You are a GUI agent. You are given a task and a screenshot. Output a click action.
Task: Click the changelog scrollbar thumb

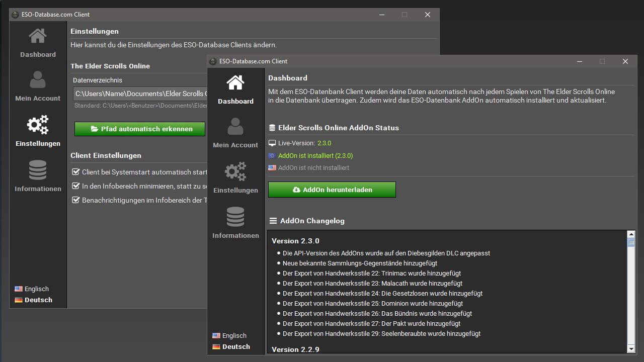(631, 242)
